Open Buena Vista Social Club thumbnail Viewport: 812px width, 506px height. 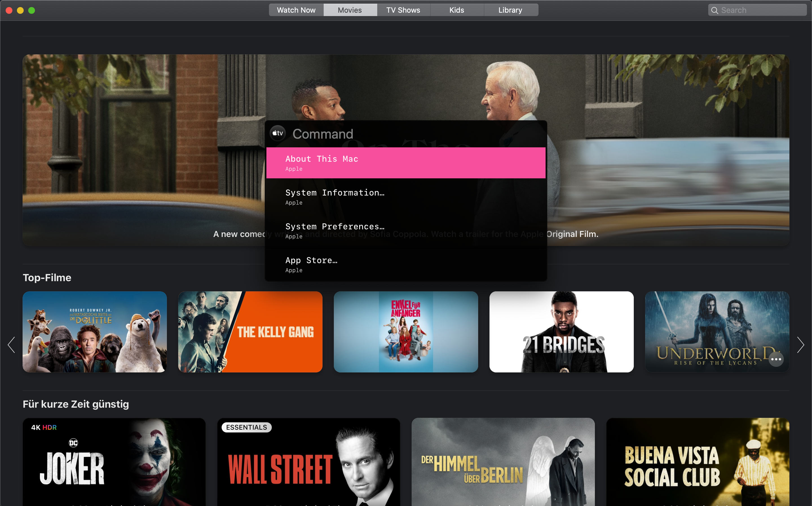pyautogui.click(x=698, y=462)
